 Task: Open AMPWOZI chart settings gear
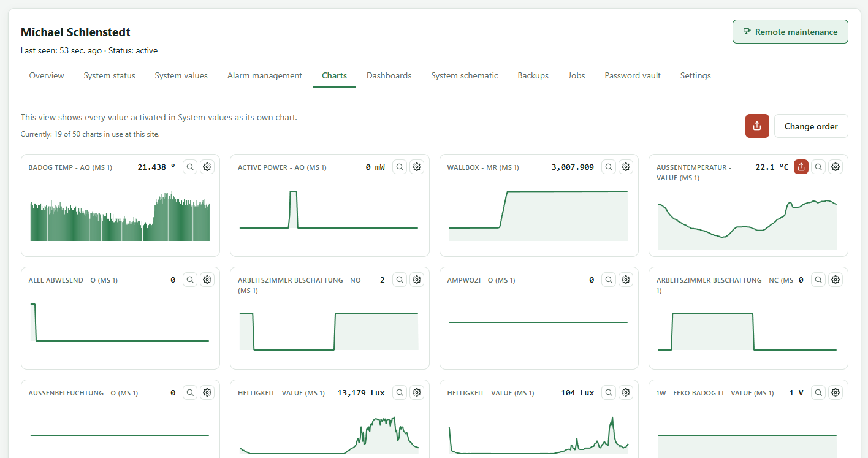626,280
